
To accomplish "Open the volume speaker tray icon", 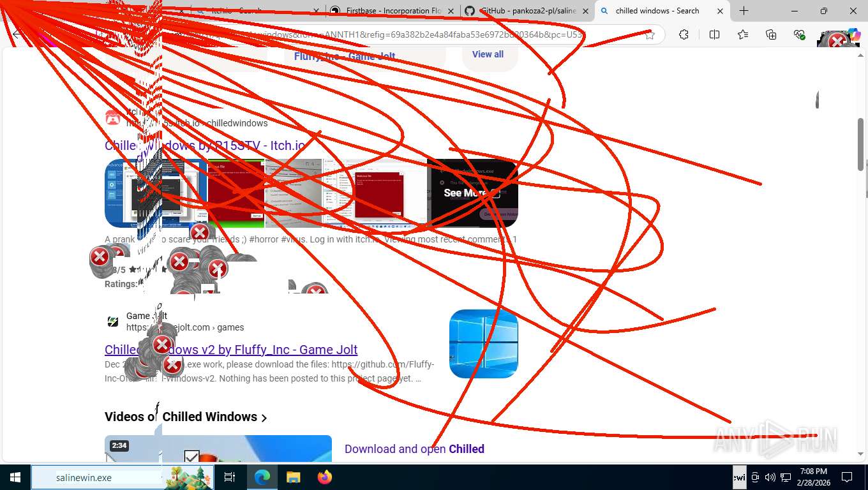I will point(770,477).
